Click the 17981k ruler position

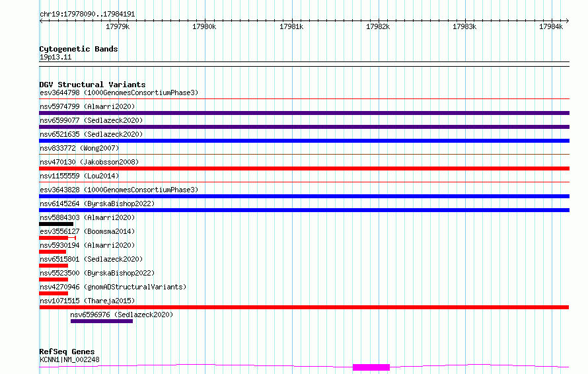[291, 26]
